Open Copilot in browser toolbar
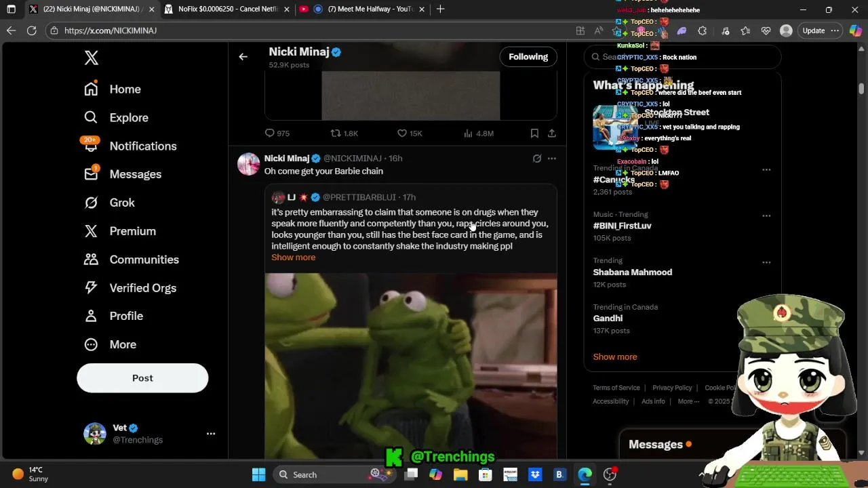The height and width of the screenshot is (488, 868). pyautogui.click(x=854, y=30)
